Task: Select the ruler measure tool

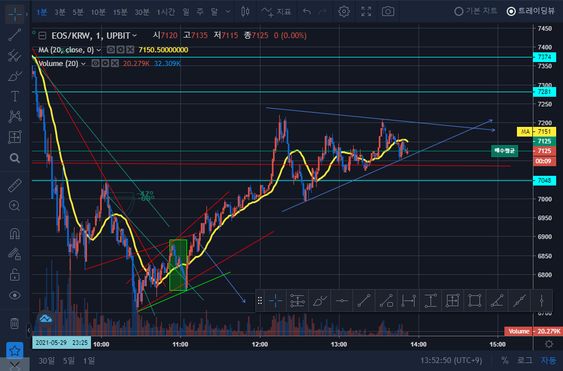Action: 15,185
